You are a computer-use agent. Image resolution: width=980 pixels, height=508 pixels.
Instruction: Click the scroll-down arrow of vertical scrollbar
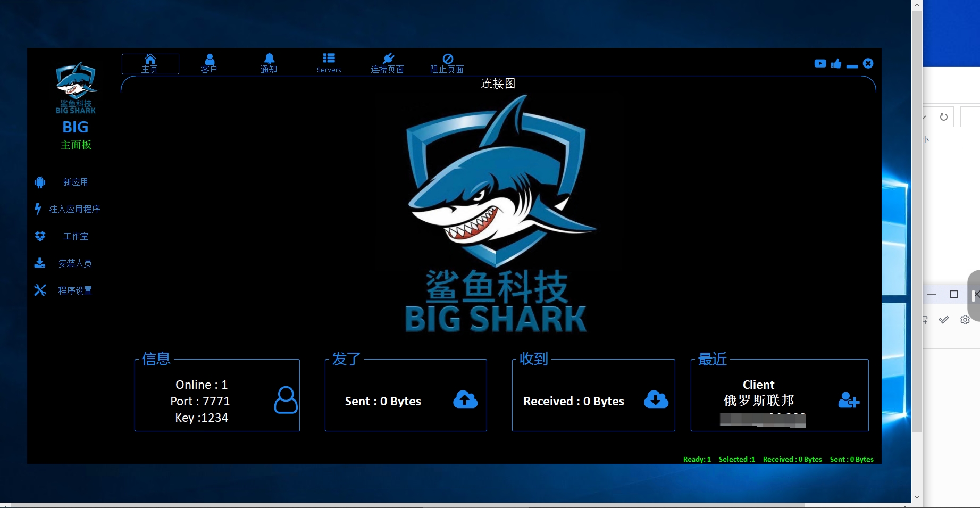[917, 497]
